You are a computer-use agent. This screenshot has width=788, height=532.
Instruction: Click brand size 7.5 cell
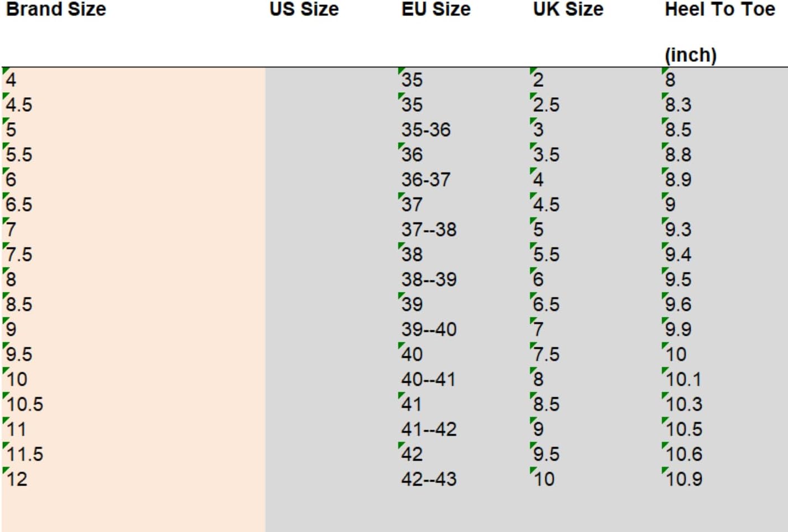[19, 254]
